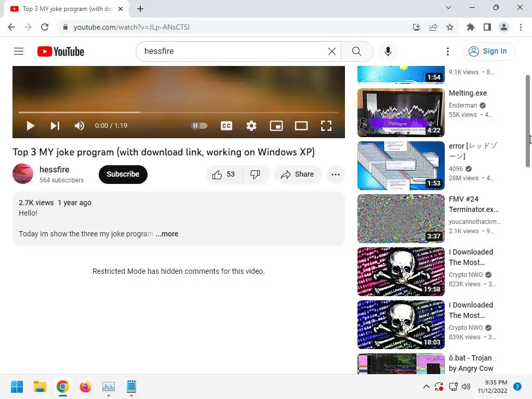Bookmark this page with the star

[x=450, y=27]
